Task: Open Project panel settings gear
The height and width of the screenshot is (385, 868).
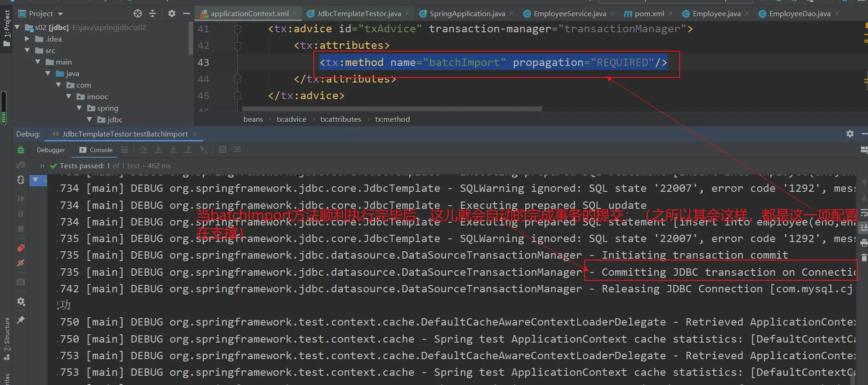Action: pyautogui.click(x=171, y=13)
